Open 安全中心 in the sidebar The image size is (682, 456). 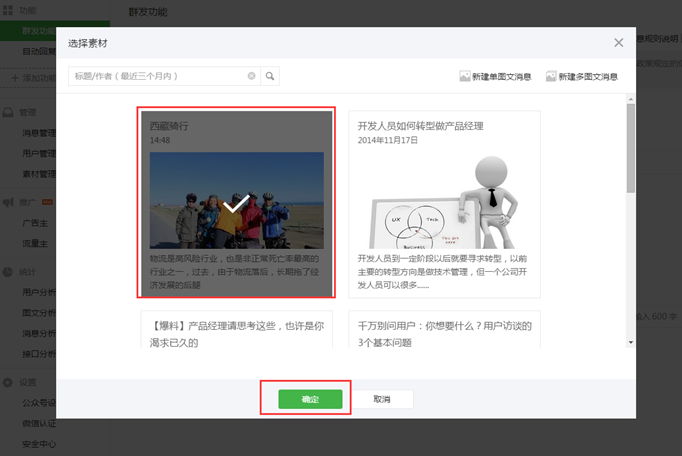pyautogui.click(x=39, y=444)
